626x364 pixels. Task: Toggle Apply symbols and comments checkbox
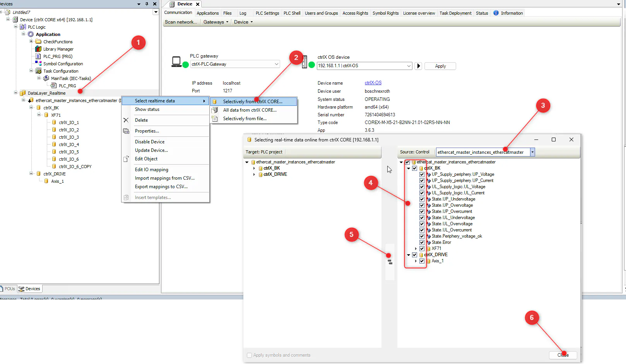click(x=249, y=355)
